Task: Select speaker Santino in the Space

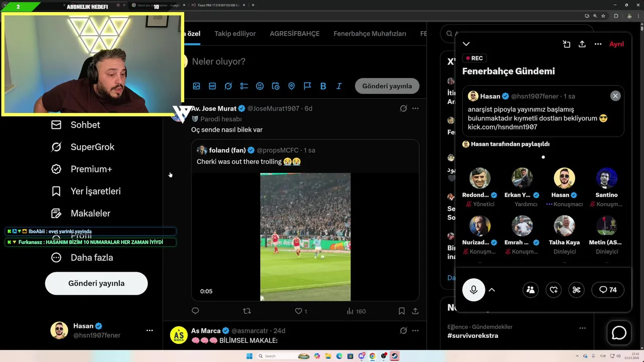Action: [607, 188]
